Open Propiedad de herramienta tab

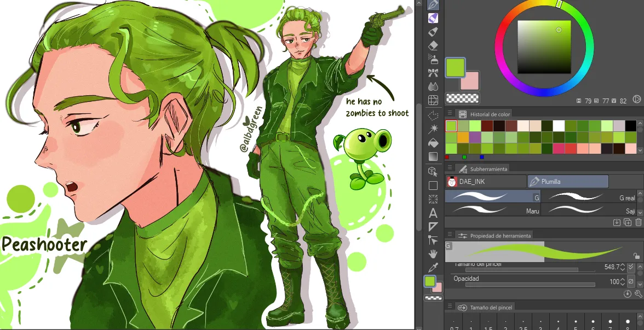[x=495, y=235]
